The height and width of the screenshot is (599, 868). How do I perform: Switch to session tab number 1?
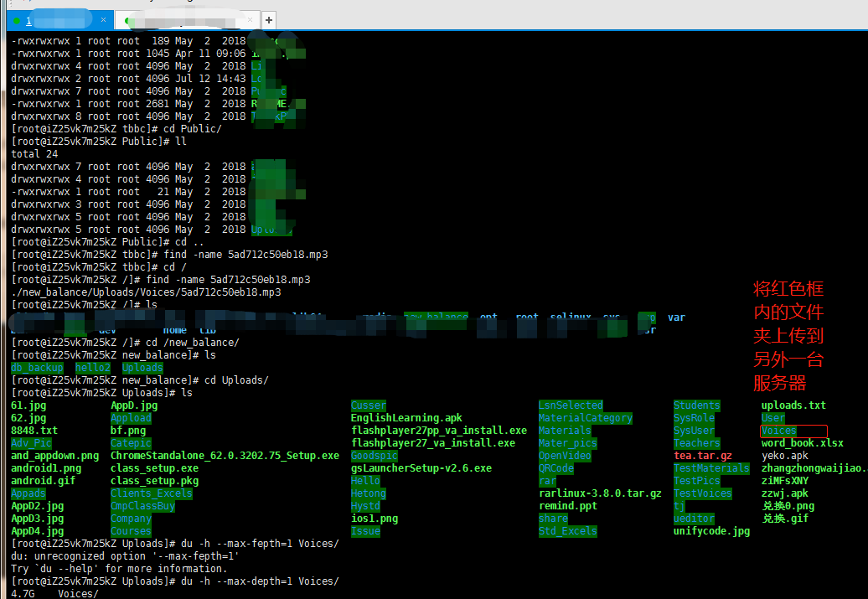[x=59, y=20]
